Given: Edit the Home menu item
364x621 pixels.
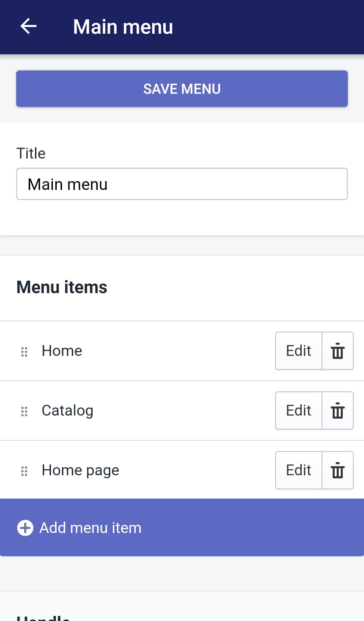Looking at the screenshot, I should pyautogui.click(x=299, y=351).
